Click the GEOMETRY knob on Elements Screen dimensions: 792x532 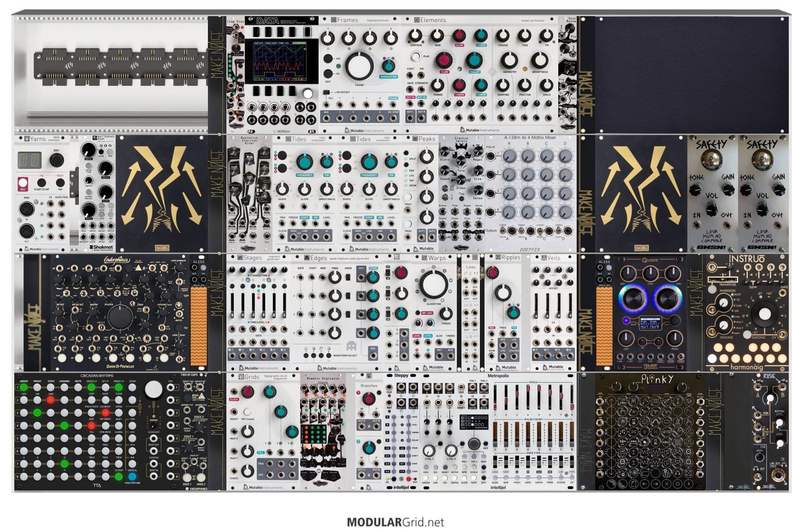point(509,60)
